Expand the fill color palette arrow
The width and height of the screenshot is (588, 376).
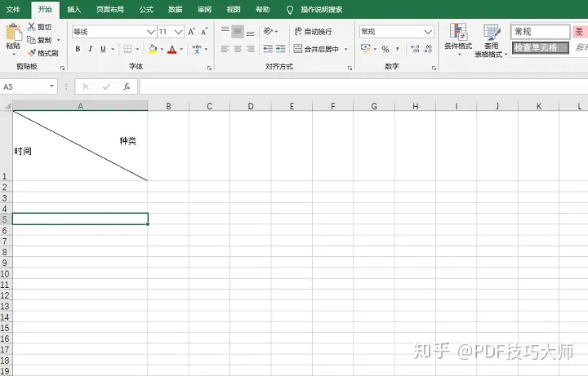click(162, 49)
